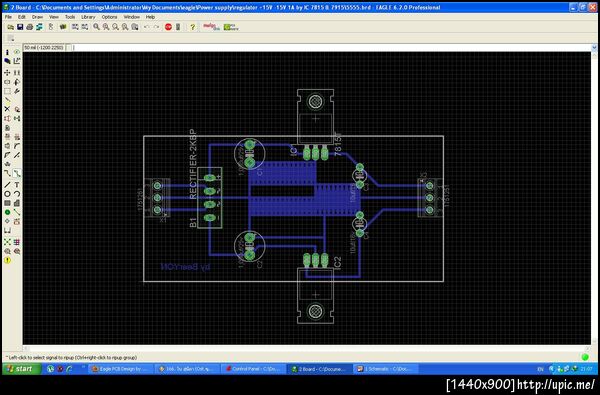The height and width of the screenshot is (395, 600).
Task: Select the Show (eye) tool
Action: click(x=17, y=52)
